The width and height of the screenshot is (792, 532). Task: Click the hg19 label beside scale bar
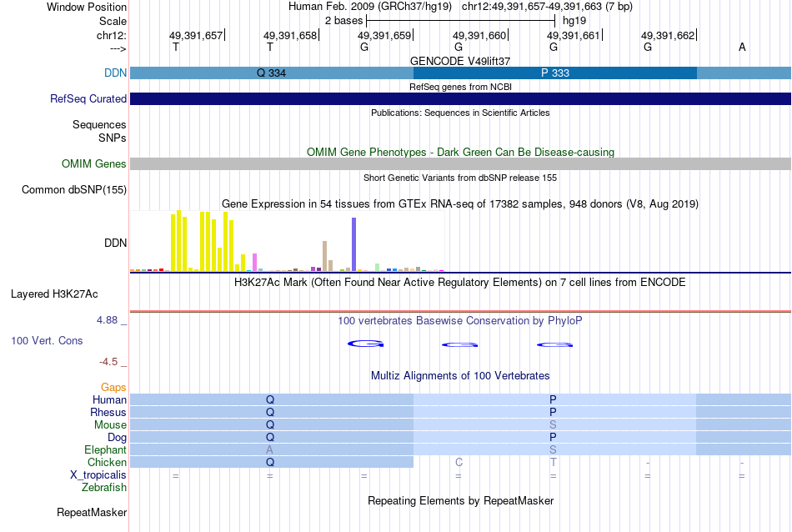574,21
